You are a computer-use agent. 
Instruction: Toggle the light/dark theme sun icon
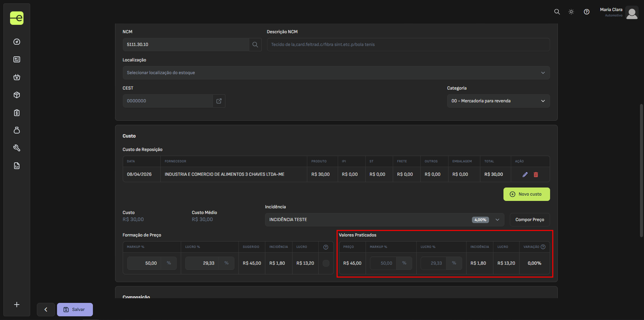click(571, 12)
